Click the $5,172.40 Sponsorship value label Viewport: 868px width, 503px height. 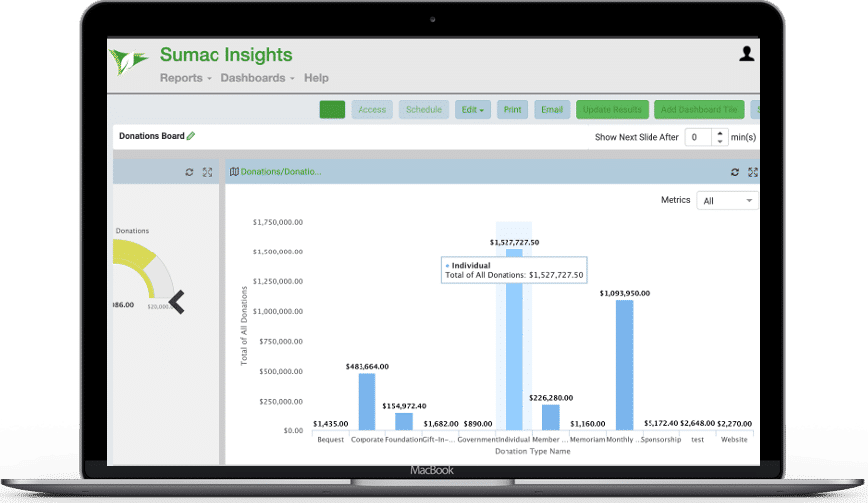tap(661, 423)
